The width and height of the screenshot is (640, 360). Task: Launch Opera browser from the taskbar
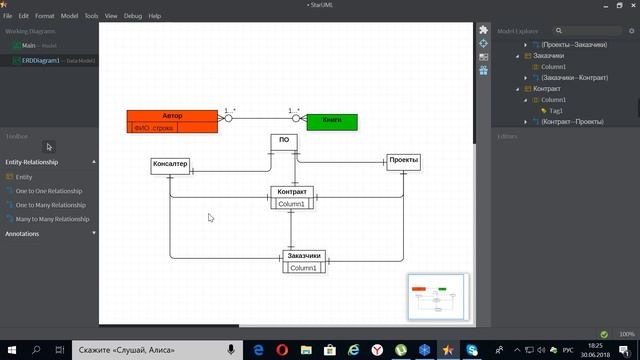pyautogui.click(x=282, y=350)
